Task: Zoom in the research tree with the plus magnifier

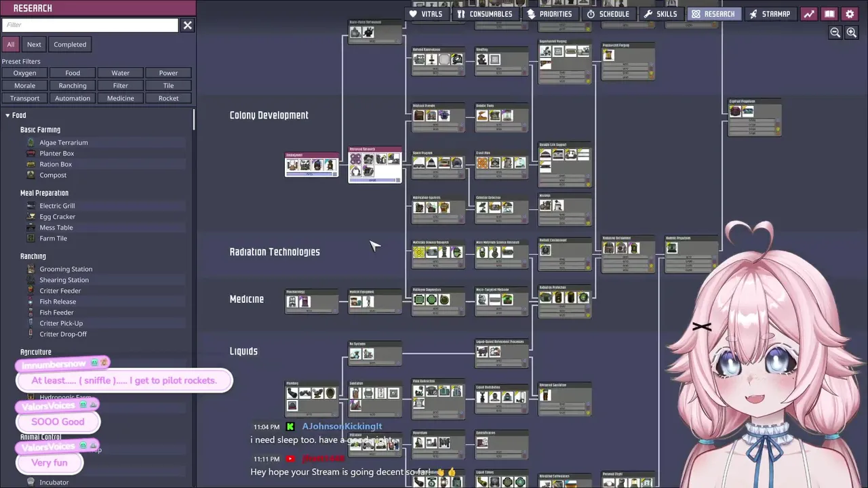Action: (x=852, y=33)
